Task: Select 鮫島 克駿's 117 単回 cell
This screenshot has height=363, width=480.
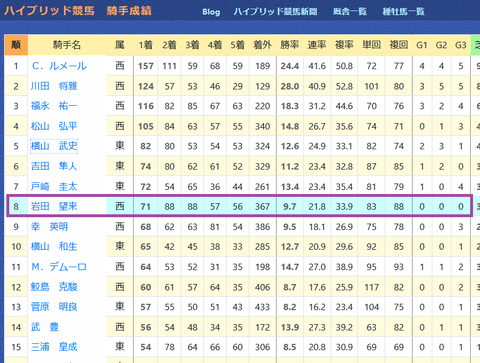Action: tap(372, 287)
